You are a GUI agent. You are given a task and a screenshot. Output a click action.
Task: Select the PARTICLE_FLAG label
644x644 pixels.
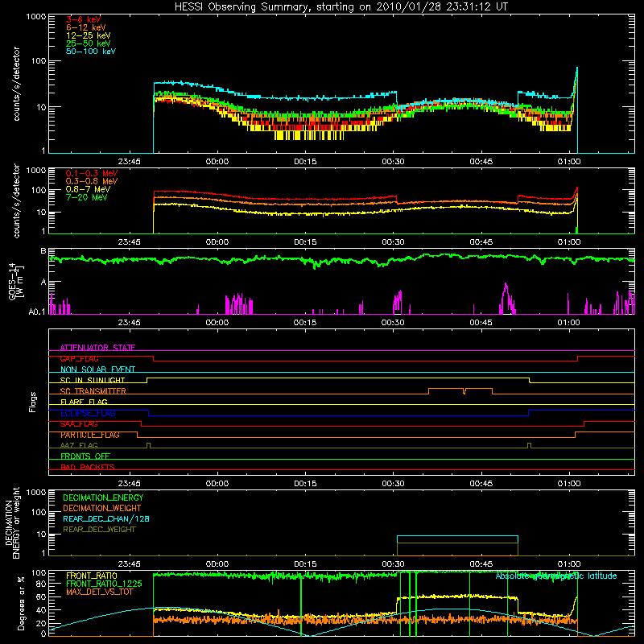90,435
